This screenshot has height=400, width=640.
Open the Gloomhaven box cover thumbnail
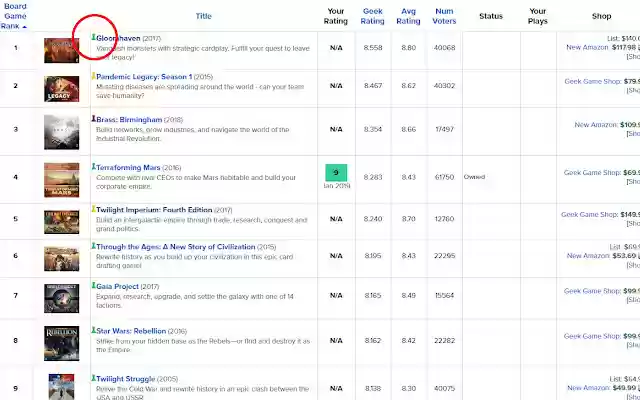point(62,50)
